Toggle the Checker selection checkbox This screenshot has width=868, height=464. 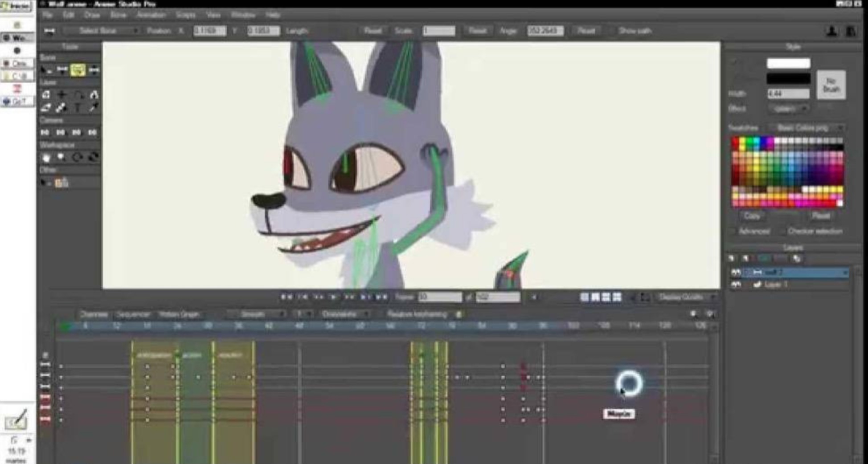coord(782,231)
